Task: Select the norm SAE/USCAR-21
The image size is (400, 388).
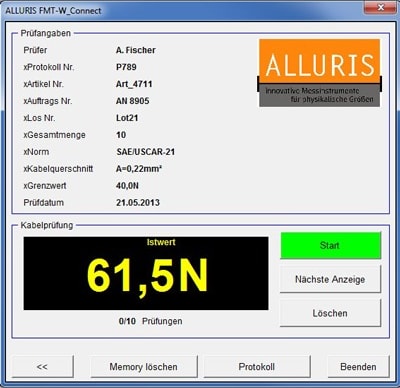Action: (145, 152)
